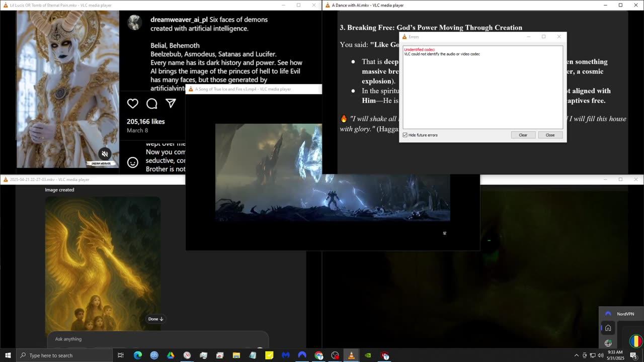644x362 pixels.
Task: Click the Done button under golden dragon image
Action: tap(155, 319)
